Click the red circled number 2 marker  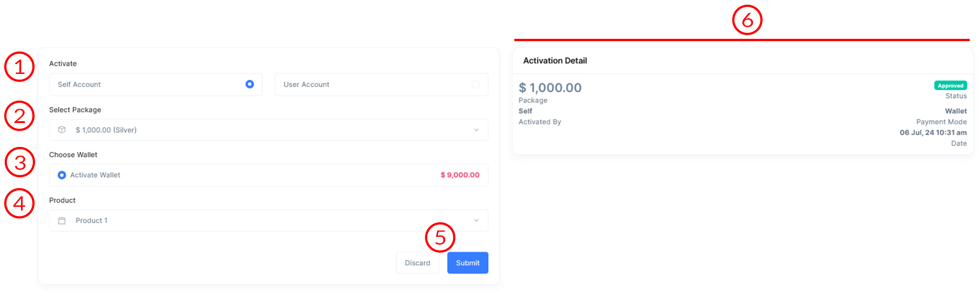click(19, 116)
